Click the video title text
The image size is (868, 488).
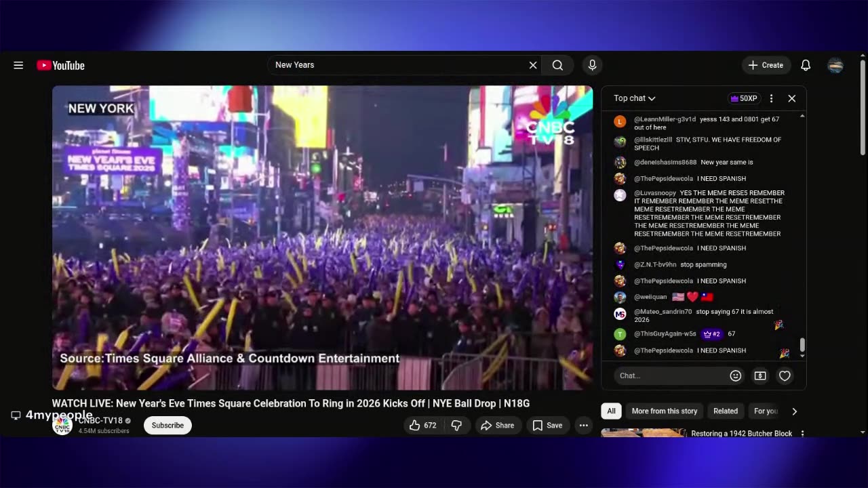click(x=291, y=403)
